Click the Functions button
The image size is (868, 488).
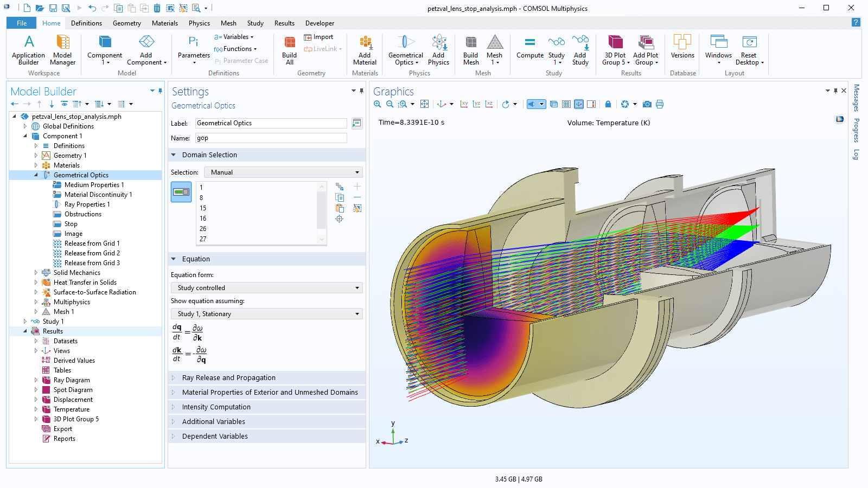[x=235, y=49]
